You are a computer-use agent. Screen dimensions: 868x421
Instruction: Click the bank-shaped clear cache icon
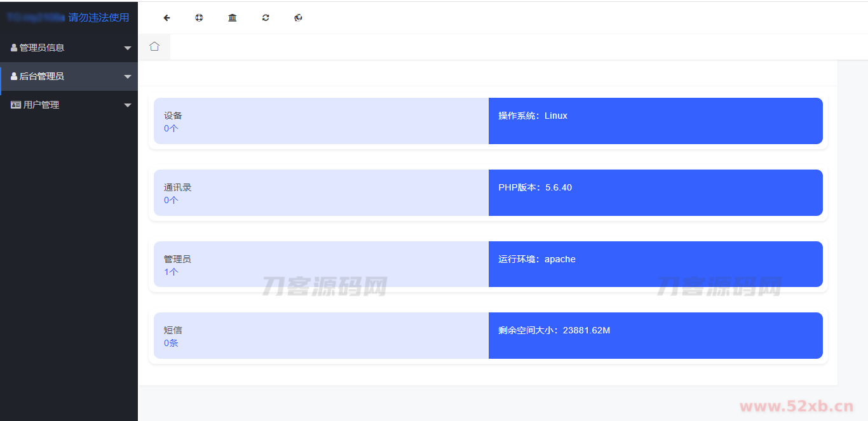tap(232, 18)
